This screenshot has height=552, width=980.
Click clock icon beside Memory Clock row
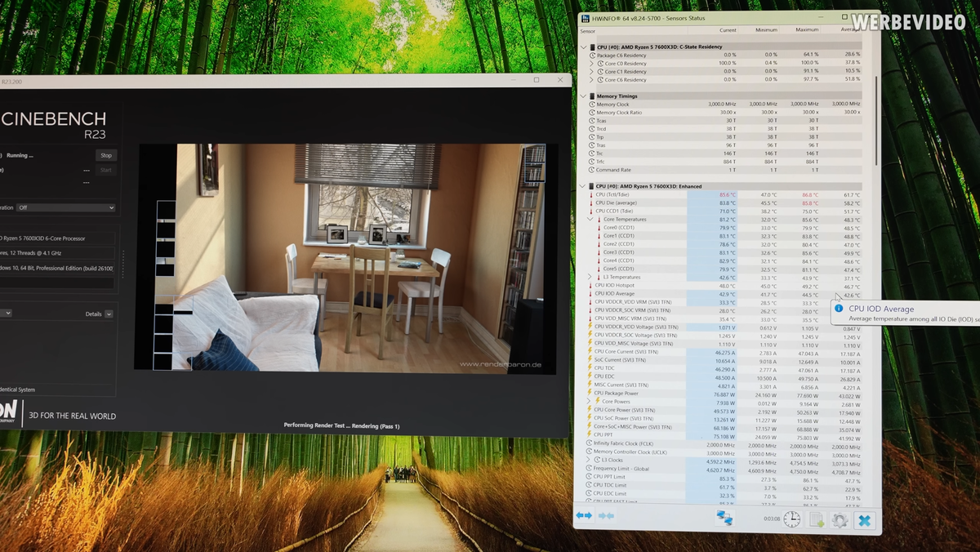tap(591, 105)
